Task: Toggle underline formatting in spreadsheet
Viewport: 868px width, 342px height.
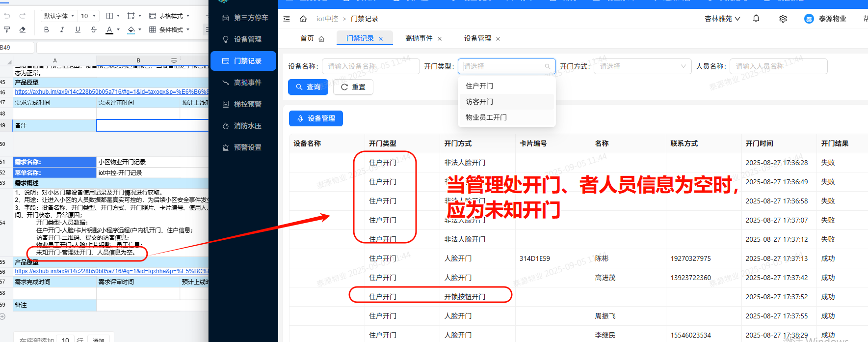Action: coord(78,29)
